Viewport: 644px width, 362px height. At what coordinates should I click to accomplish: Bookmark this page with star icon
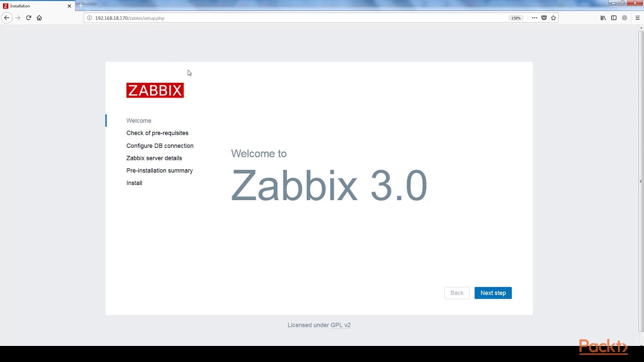(x=553, y=18)
